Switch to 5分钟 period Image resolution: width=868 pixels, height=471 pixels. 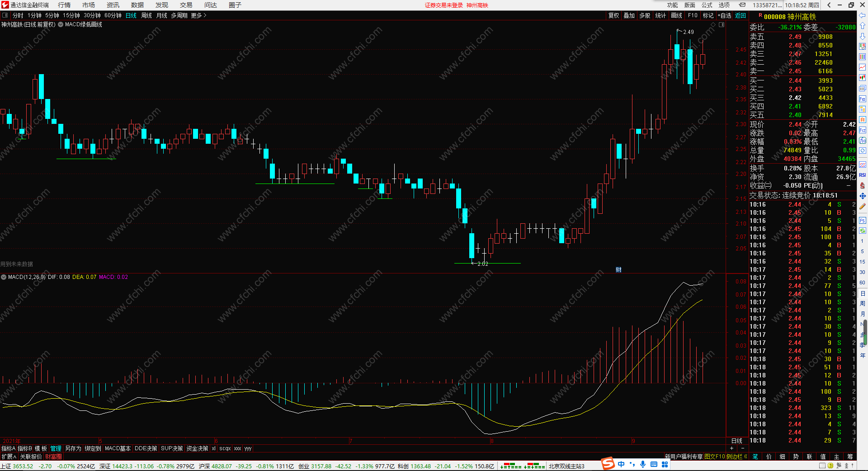point(52,15)
